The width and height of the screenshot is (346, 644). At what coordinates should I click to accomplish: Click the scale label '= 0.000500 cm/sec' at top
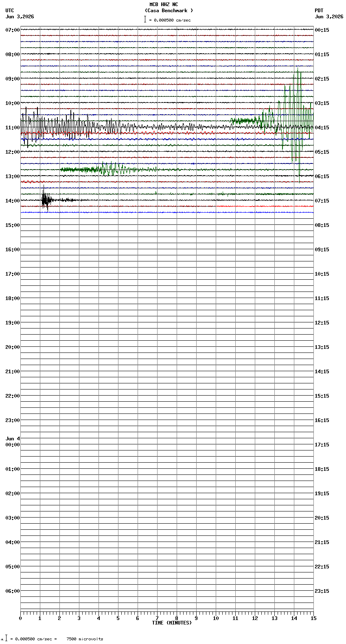click(x=170, y=20)
